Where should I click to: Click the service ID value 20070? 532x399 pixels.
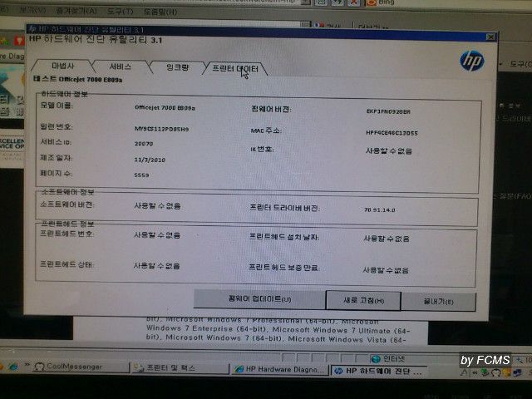pyautogui.click(x=144, y=144)
